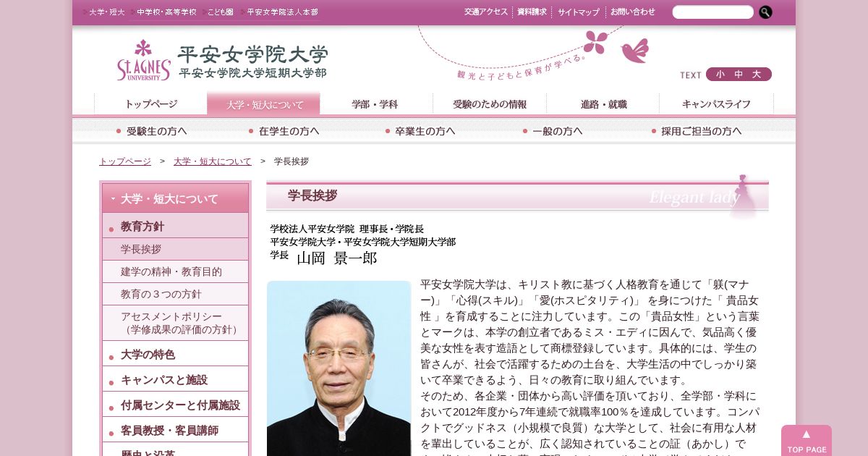868x456 pixels.
Task: Select 大学・短大について main tab
Action: pyautogui.click(x=263, y=104)
